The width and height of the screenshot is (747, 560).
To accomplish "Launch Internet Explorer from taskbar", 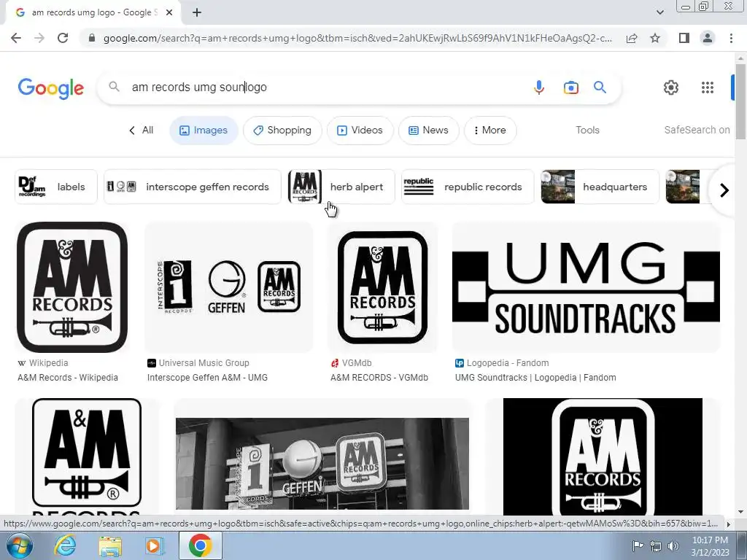I will tap(65, 545).
